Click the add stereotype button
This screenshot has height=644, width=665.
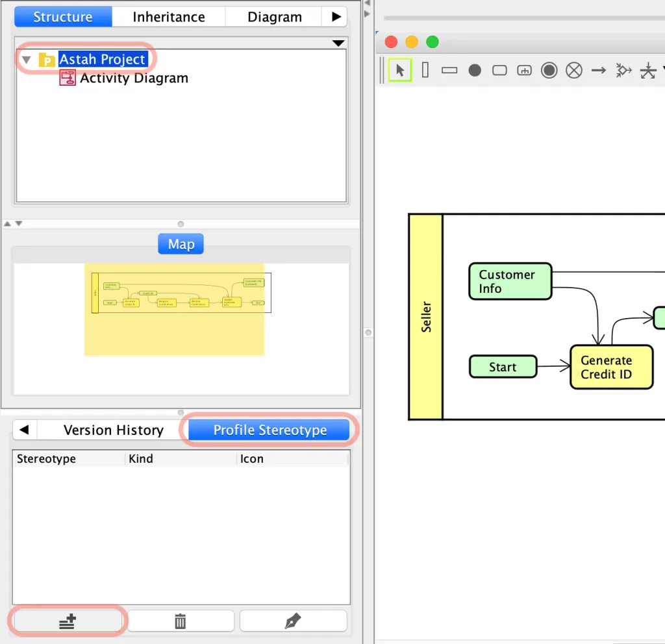pyautogui.click(x=68, y=621)
